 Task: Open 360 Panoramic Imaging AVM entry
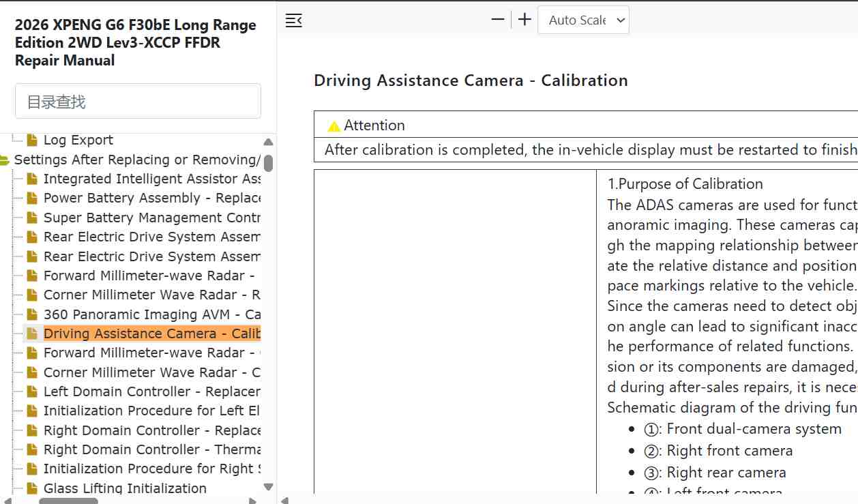pos(152,314)
